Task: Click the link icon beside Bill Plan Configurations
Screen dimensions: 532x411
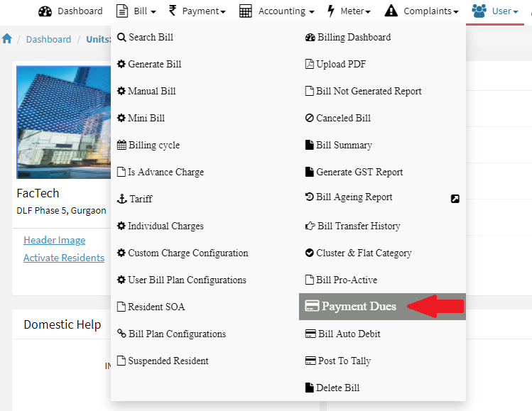Action: coord(121,334)
